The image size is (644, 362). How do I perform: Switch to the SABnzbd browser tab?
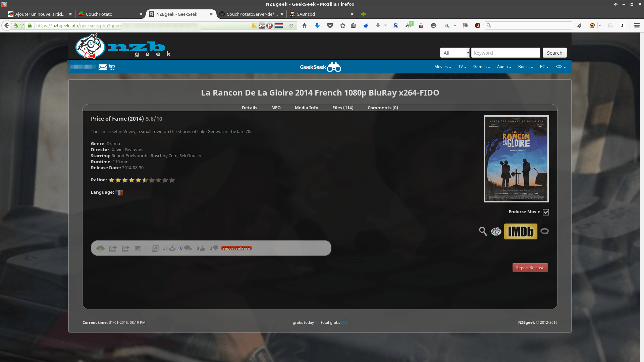pos(322,14)
